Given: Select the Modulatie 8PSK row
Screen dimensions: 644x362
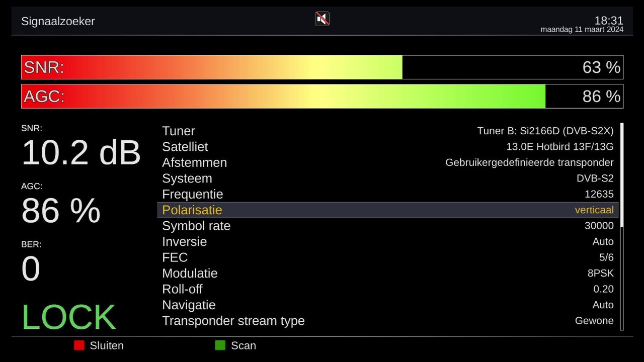Looking at the screenshot, I should 387,274.
